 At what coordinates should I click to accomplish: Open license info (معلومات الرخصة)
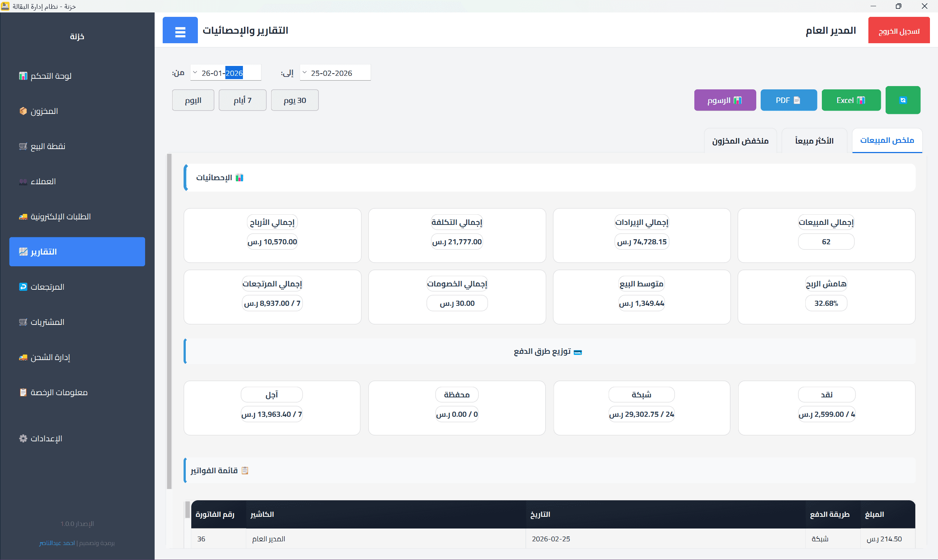tap(59, 393)
